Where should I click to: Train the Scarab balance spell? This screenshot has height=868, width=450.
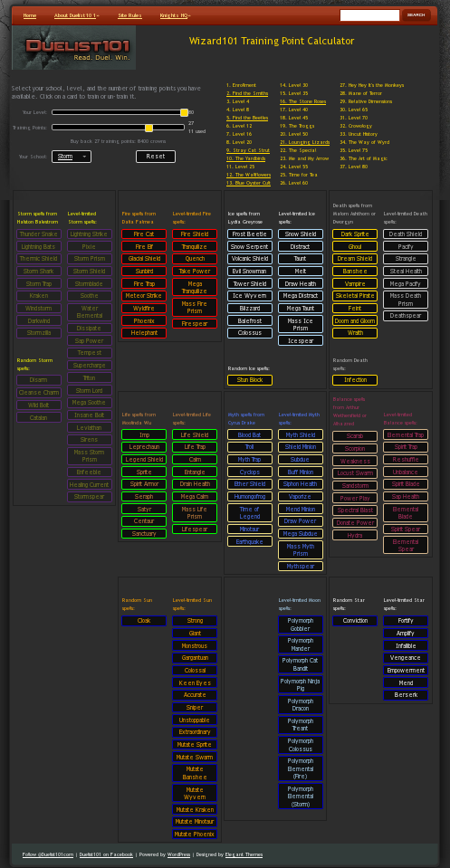click(355, 436)
